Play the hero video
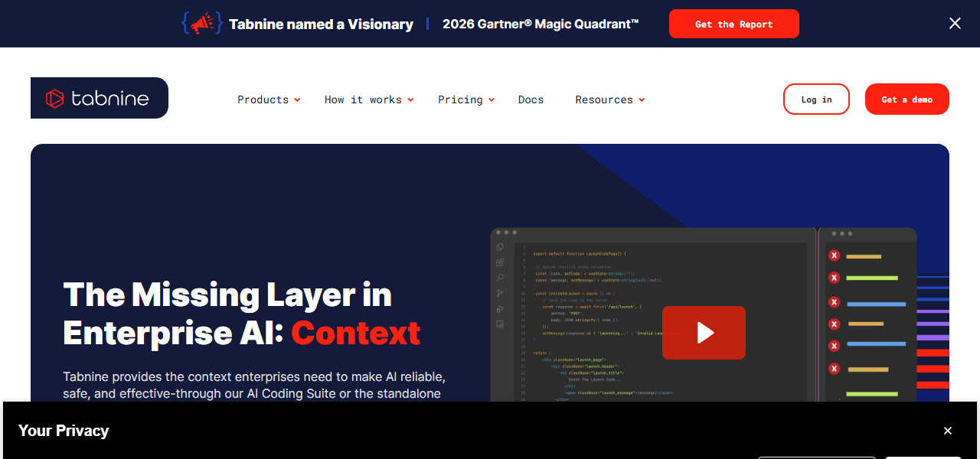The width and height of the screenshot is (980, 459). click(704, 332)
